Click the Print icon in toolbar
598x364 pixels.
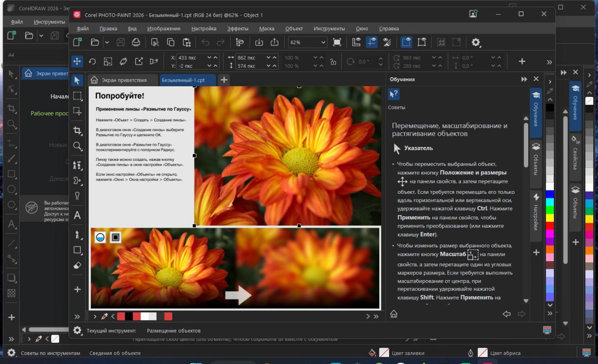[x=136, y=42]
